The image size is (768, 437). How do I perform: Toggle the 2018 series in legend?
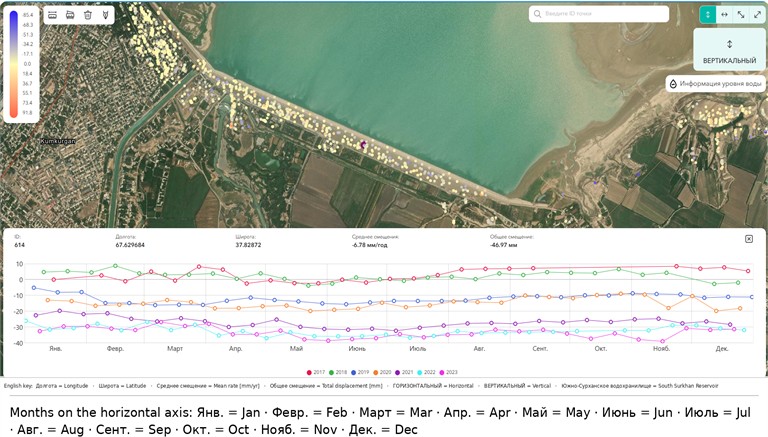338,372
